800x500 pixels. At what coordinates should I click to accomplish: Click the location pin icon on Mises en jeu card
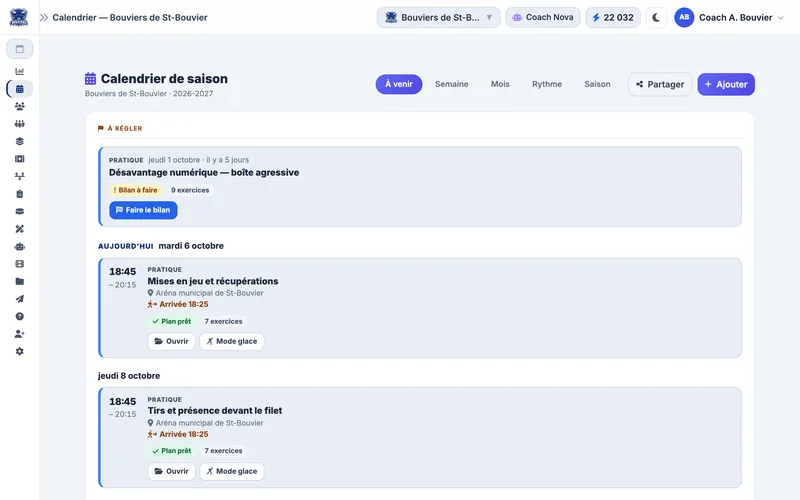point(151,293)
